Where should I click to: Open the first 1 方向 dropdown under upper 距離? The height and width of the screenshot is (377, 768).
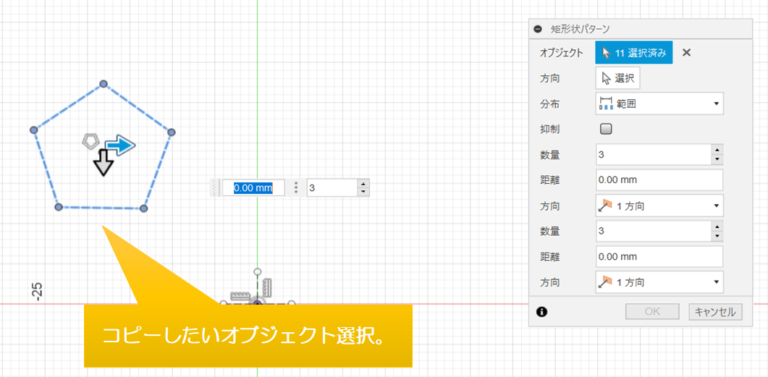click(659, 206)
